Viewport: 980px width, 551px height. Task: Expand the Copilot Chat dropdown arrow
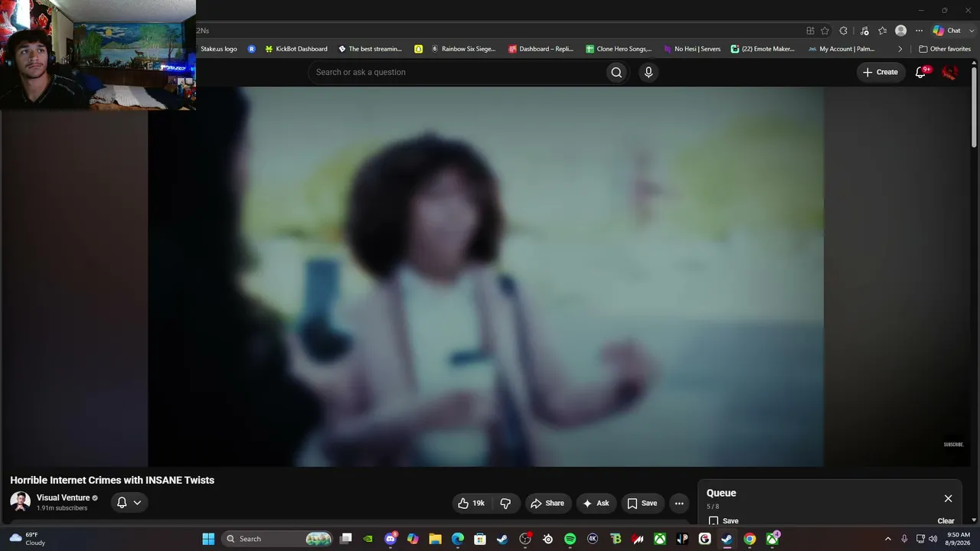pyautogui.click(x=972, y=31)
